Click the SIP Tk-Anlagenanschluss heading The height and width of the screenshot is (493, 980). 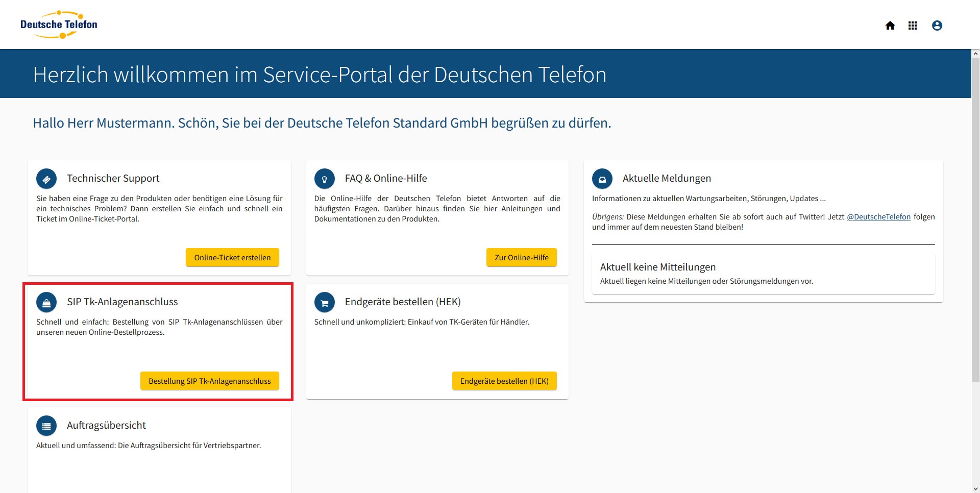(x=122, y=302)
